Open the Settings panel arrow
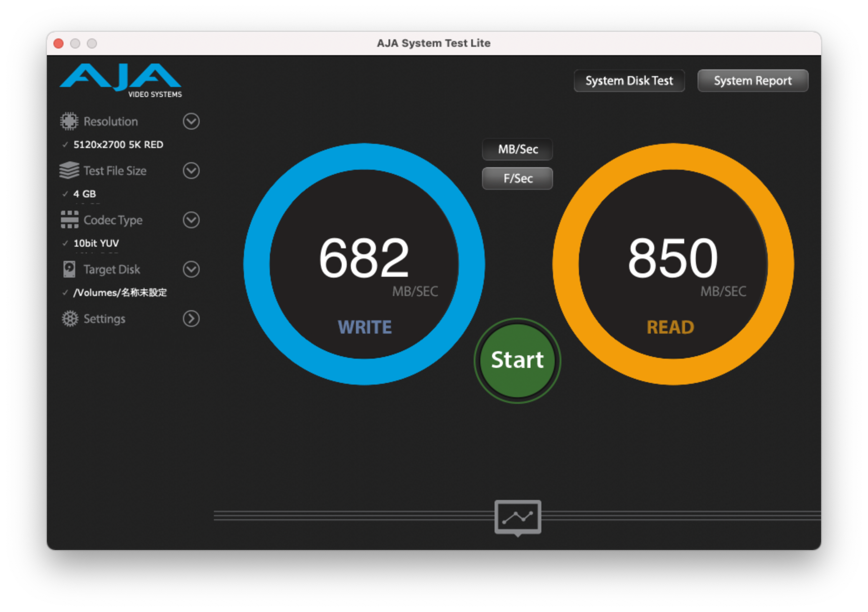 (x=191, y=319)
